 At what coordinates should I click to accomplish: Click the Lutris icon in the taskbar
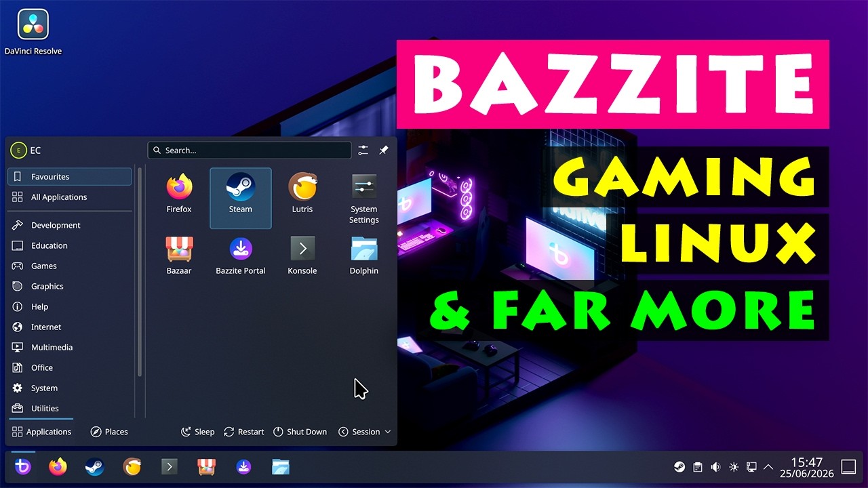pos(132,466)
